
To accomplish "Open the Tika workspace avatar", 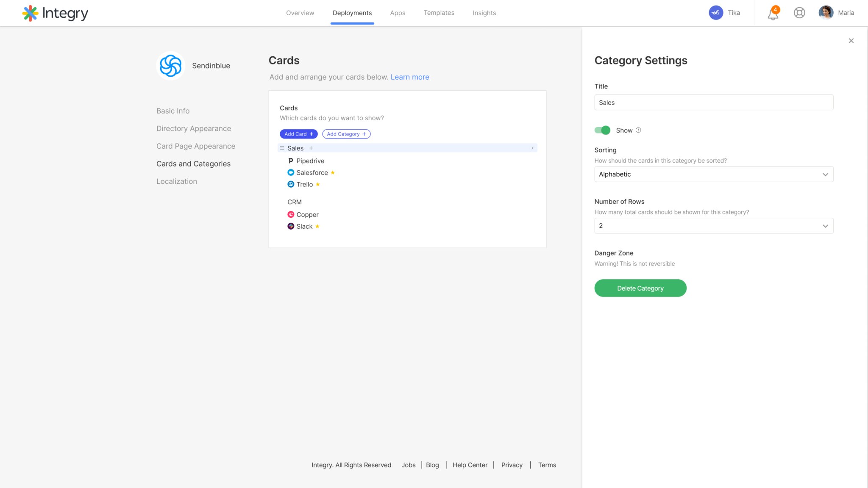I will click(716, 13).
